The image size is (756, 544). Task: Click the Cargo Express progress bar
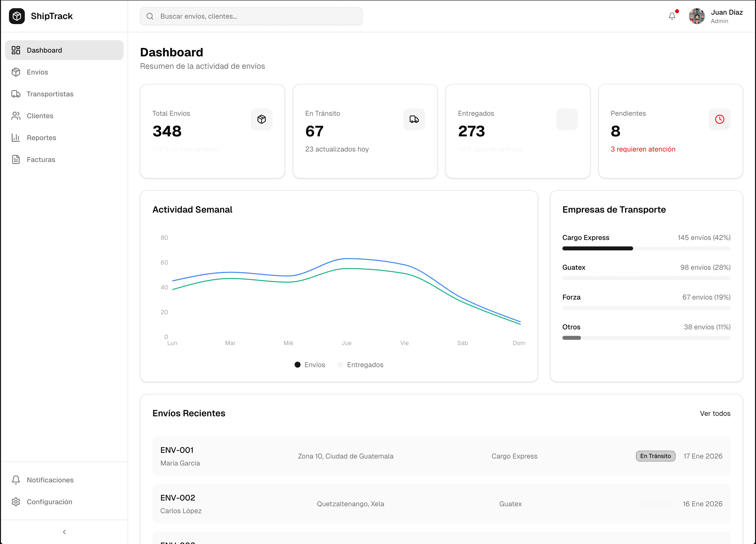646,248
